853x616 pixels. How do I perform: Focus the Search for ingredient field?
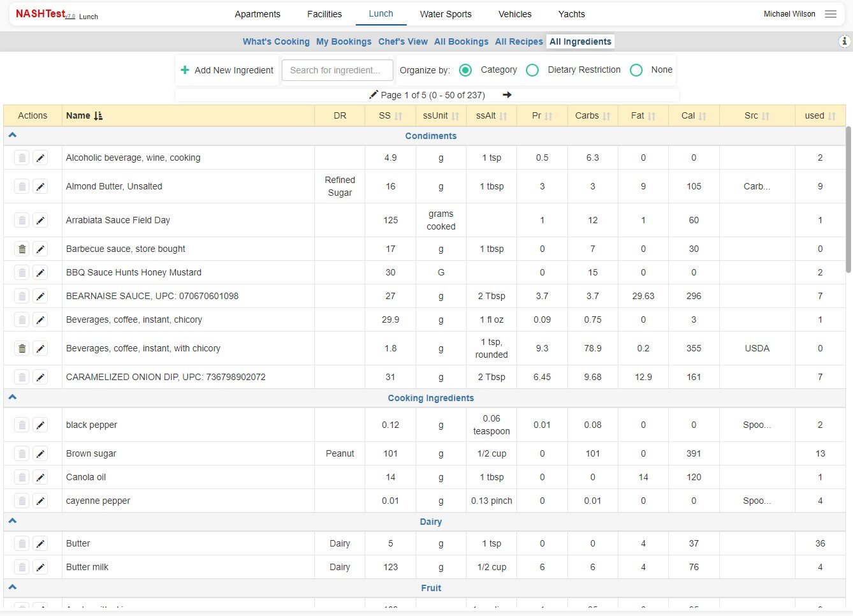[337, 70]
